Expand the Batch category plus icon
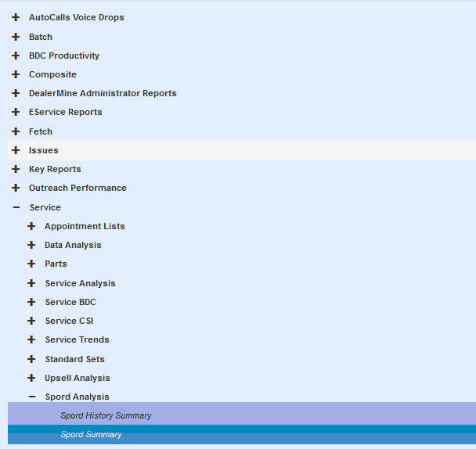Image resolution: width=476 pixels, height=449 pixels. (16, 37)
